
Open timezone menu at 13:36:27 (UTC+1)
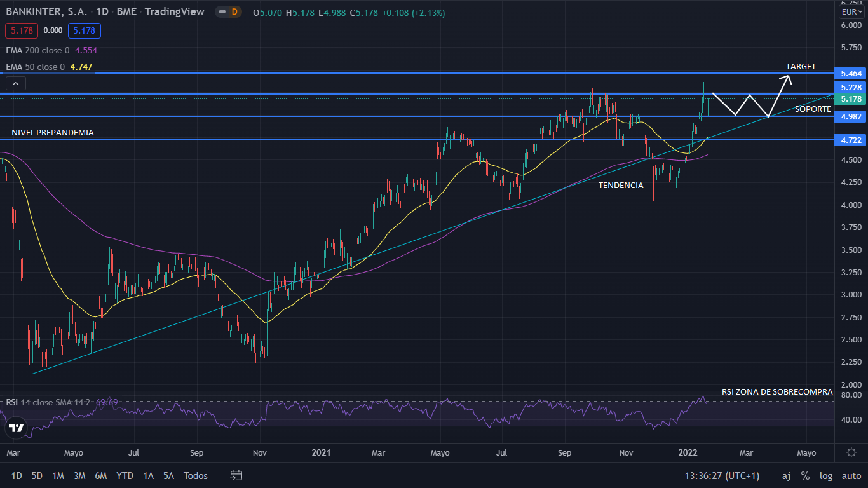pos(722,475)
